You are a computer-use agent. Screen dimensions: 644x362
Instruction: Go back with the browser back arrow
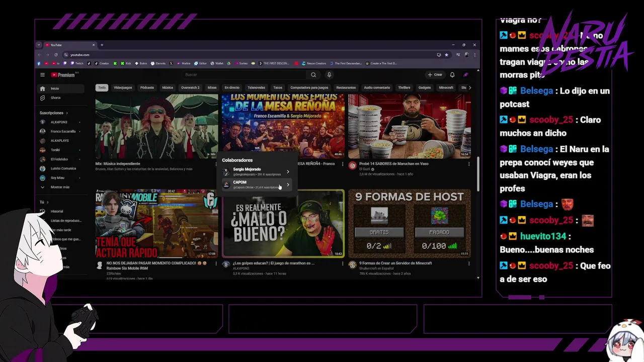pyautogui.click(x=40, y=55)
